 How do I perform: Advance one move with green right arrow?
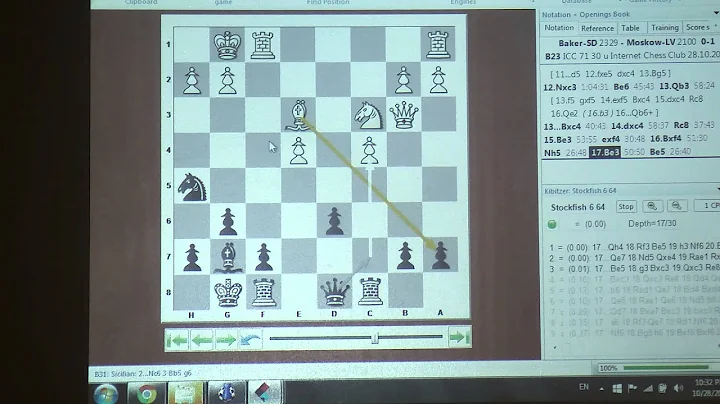point(226,340)
